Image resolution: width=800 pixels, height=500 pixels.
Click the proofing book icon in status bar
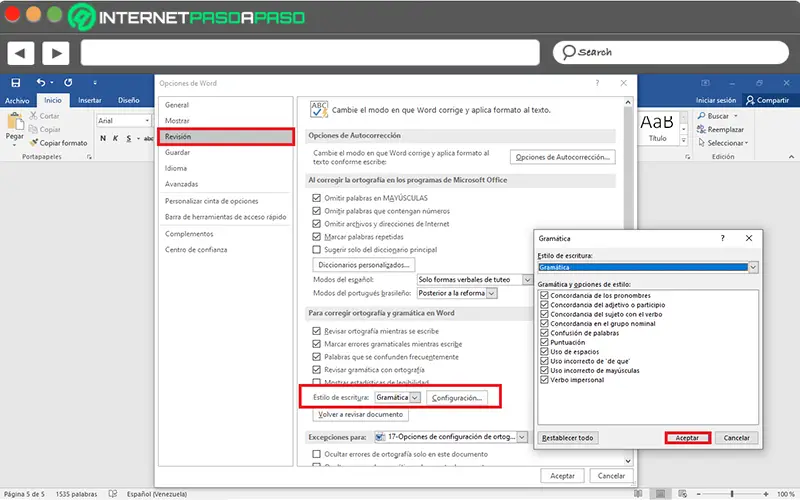[x=113, y=494]
